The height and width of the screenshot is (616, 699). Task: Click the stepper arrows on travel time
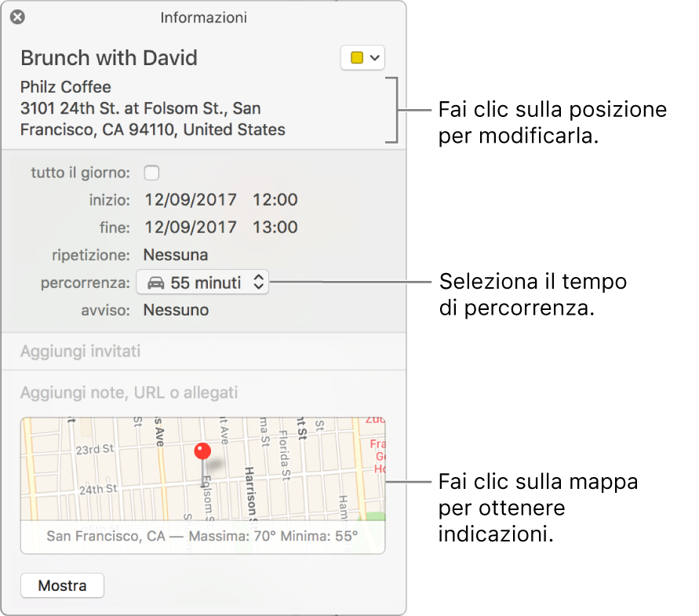coord(259,282)
